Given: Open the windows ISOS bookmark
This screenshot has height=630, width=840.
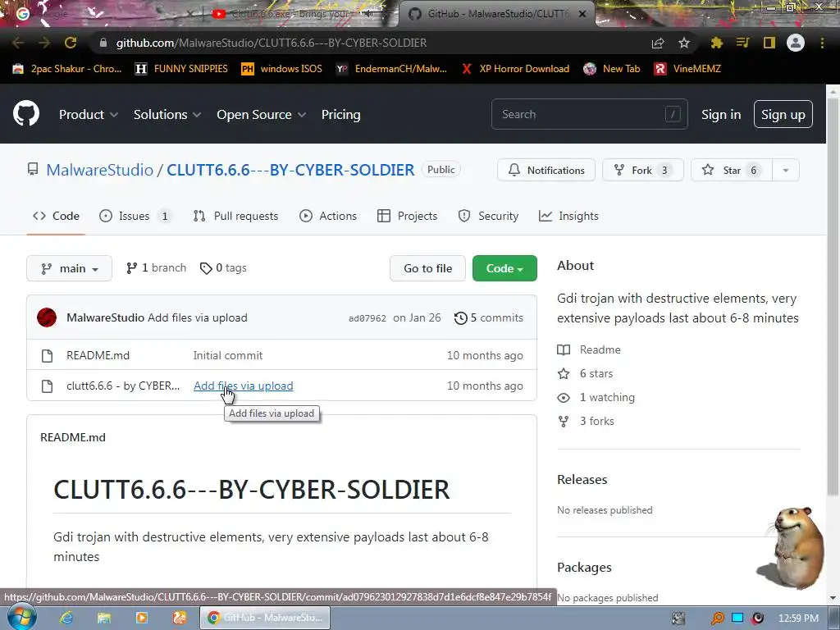Looking at the screenshot, I should (x=282, y=69).
